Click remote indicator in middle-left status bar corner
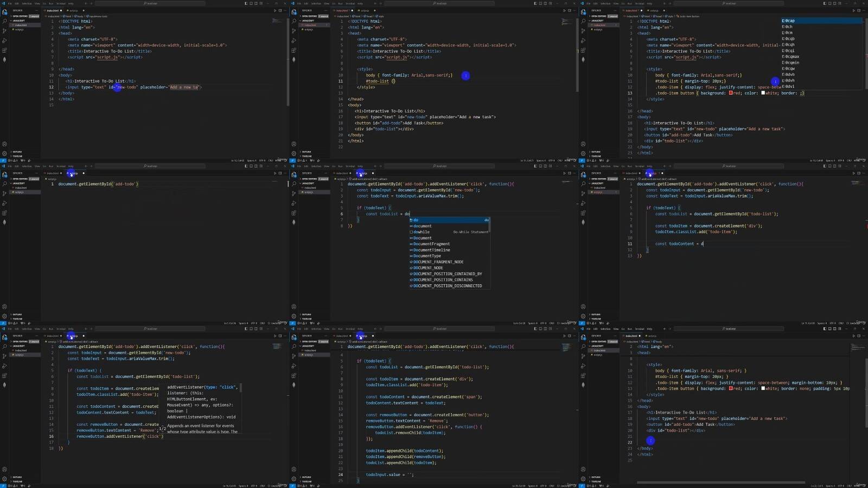 (2, 324)
